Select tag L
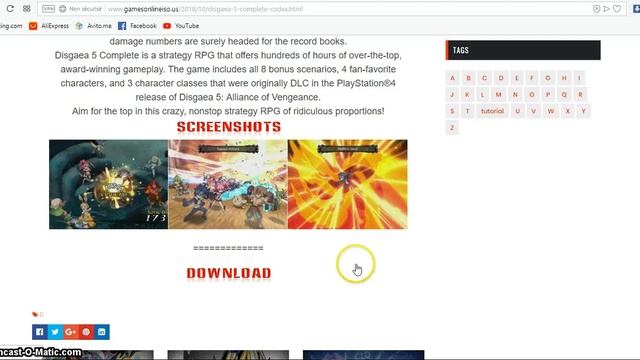Image resolution: width=640 pixels, height=360 pixels. tap(482, 94)
